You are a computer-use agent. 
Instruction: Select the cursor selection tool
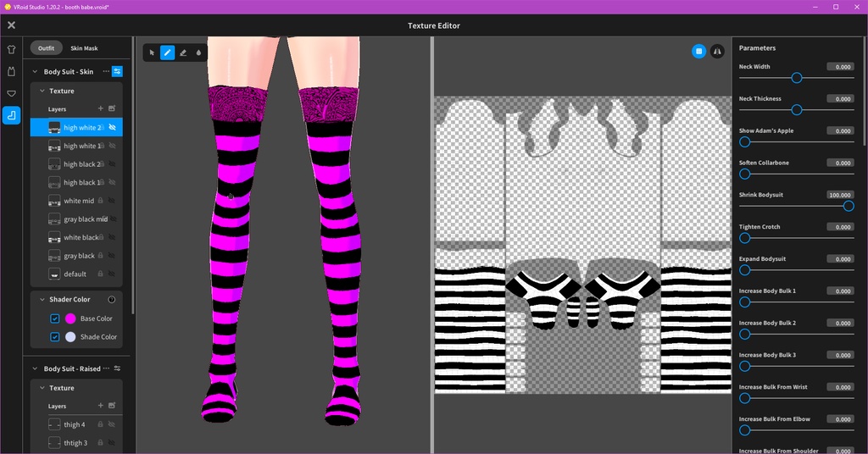click(x=152, y=53)
